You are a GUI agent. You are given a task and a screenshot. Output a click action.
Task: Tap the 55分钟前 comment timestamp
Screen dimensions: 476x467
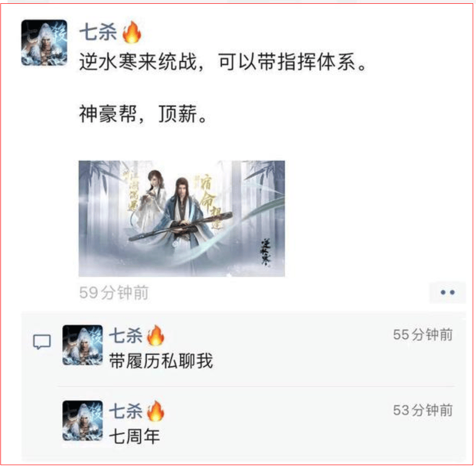(x=423, y=335)
